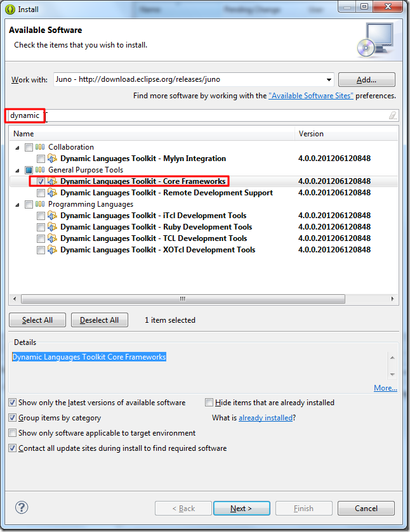Click the Remote Development Support feature icon
This screenshot has height=532, width=410.
tap(52, 193)
